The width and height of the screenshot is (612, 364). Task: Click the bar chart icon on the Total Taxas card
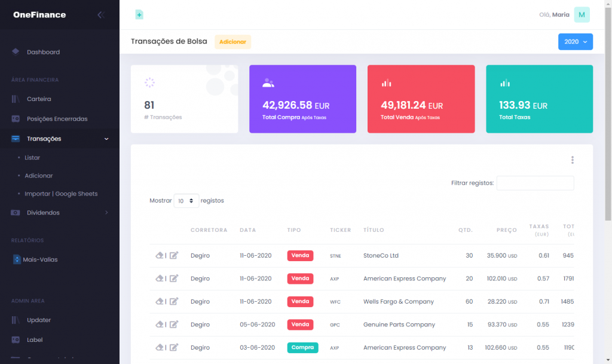pos(505,83)
